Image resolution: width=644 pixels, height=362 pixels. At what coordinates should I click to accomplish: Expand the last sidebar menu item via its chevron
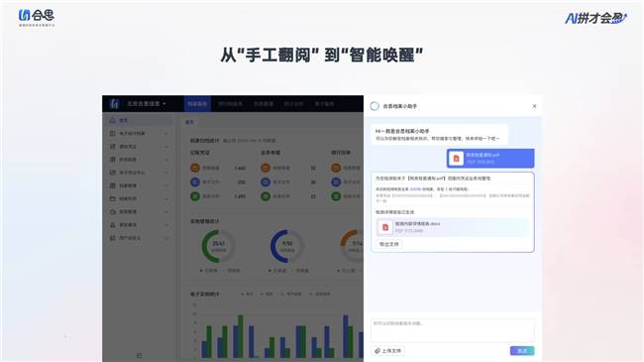pyautogui.click(x=166, y=238)
